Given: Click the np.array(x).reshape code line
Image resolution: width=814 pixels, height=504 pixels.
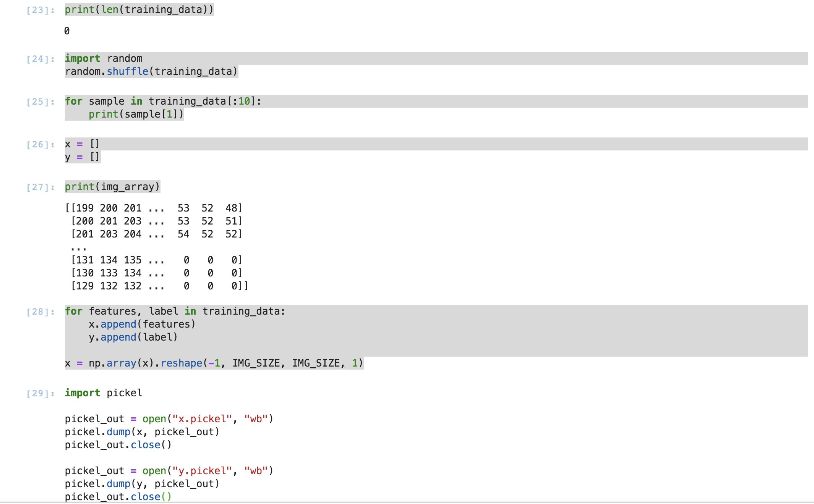Looking at the screenshot, I should 214,363.
